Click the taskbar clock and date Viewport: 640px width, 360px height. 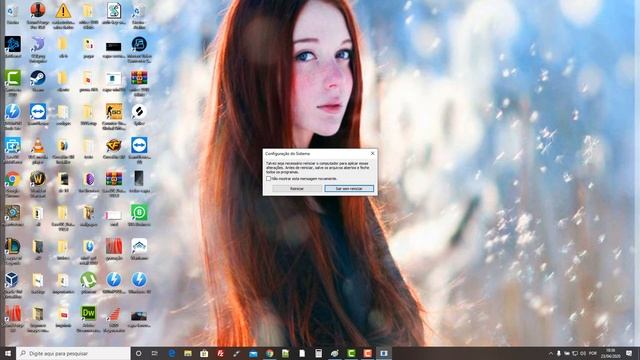611,353
